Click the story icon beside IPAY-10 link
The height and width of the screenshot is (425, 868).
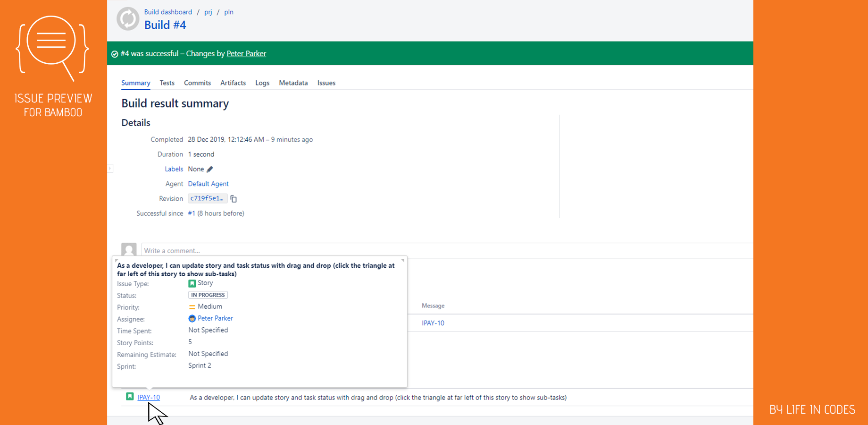click(130, 397)
